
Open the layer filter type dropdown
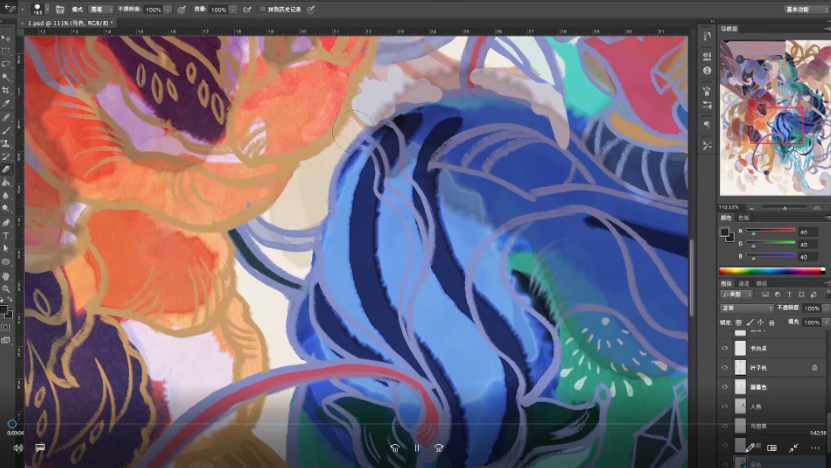click(737, 294)
